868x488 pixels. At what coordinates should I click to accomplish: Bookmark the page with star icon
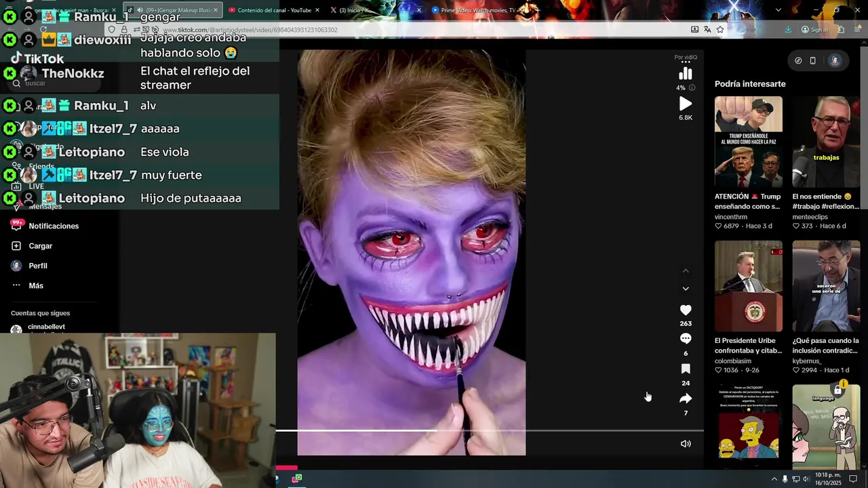(720, 30)
